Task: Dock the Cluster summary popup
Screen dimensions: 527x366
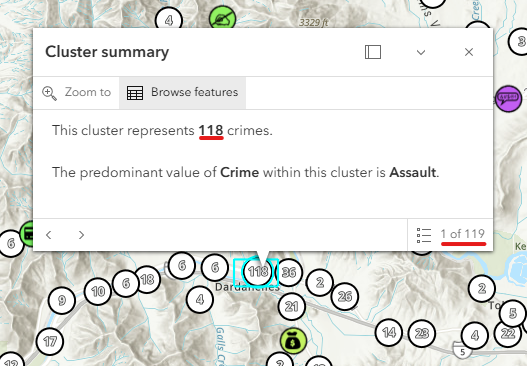Action: point(373,52)
